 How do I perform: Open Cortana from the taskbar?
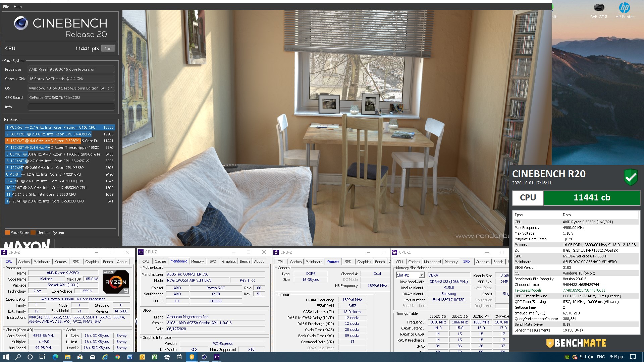point(30,357)
